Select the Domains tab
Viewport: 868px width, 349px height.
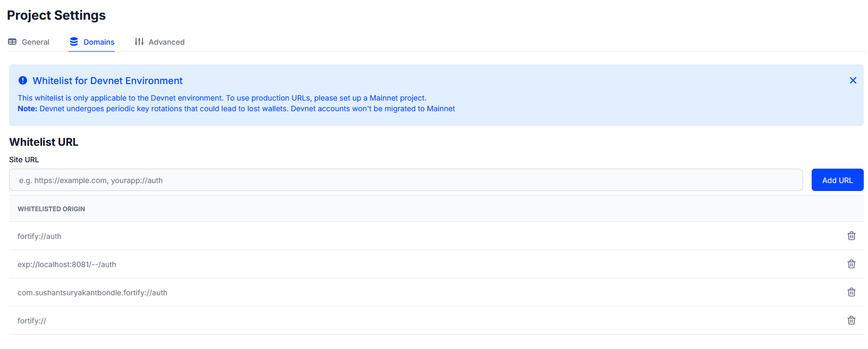point(92,42)
